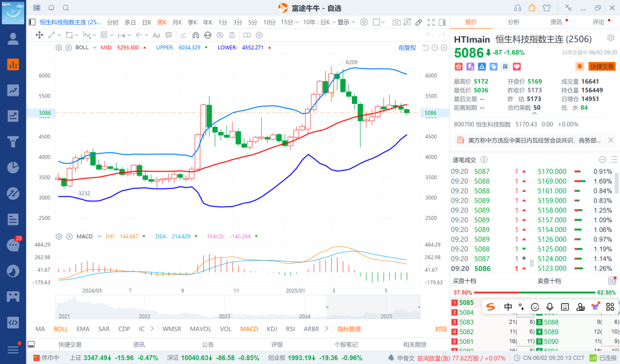620x364 pixels.
Task: Open the notes icon beside stock badges
Action: point(505,67)
